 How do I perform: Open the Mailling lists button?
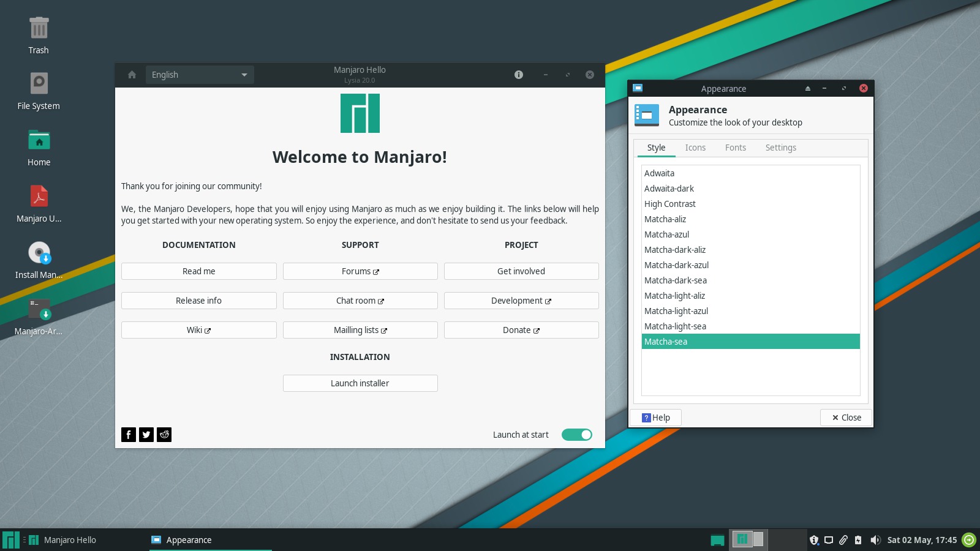360,330
